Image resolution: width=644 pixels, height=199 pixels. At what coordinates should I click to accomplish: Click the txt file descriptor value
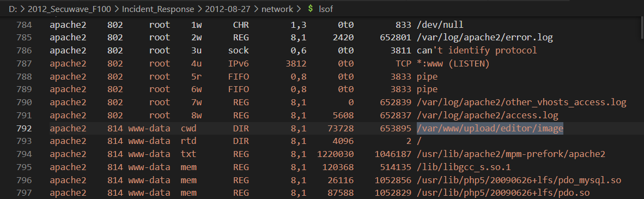pyautogui.click(x=189, y=155)
